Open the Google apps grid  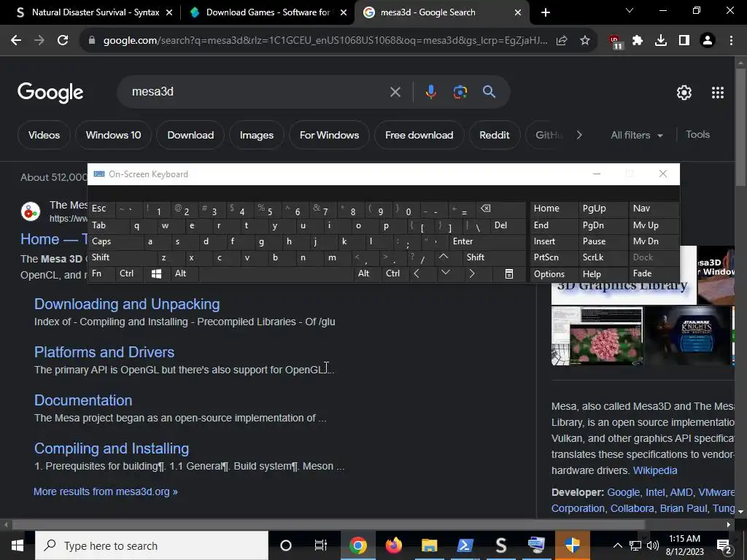[x=718, y=93]
